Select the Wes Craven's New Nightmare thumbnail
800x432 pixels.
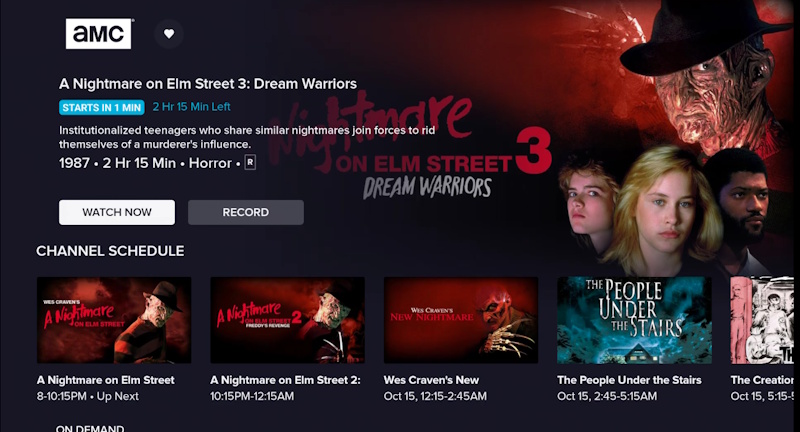tap(461, 320)
